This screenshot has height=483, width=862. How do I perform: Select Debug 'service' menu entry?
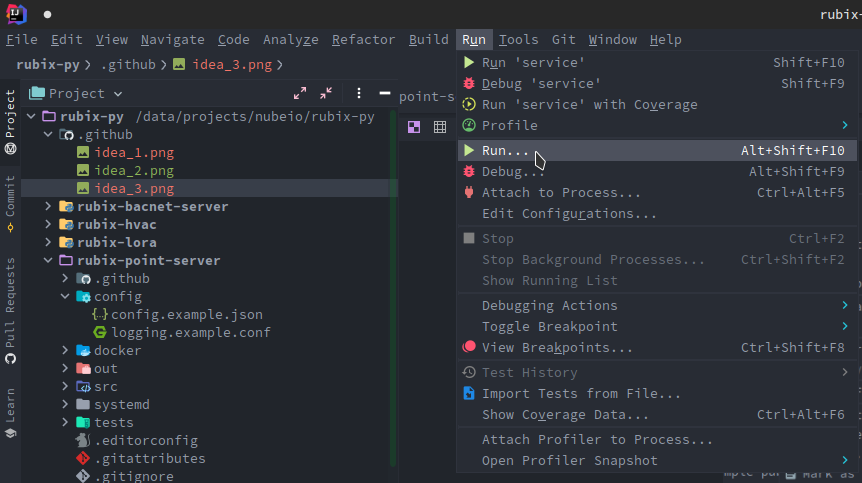click(x=657, y=84)
